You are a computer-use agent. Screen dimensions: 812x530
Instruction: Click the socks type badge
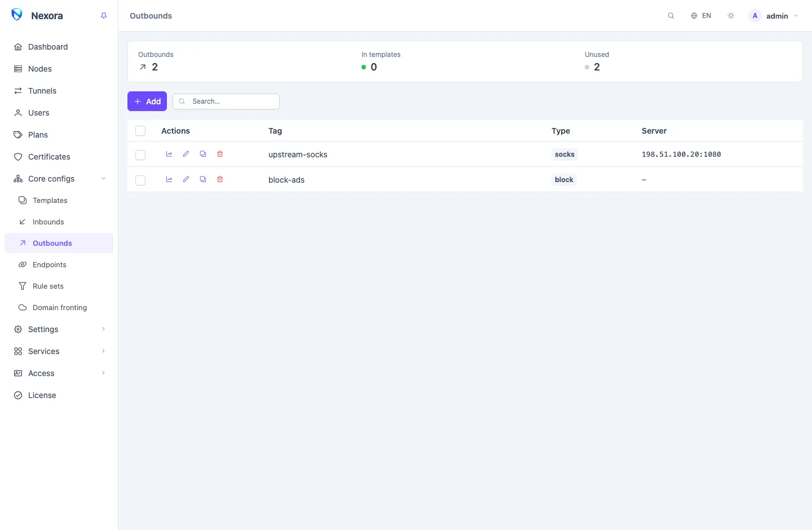tap(564, 154)
